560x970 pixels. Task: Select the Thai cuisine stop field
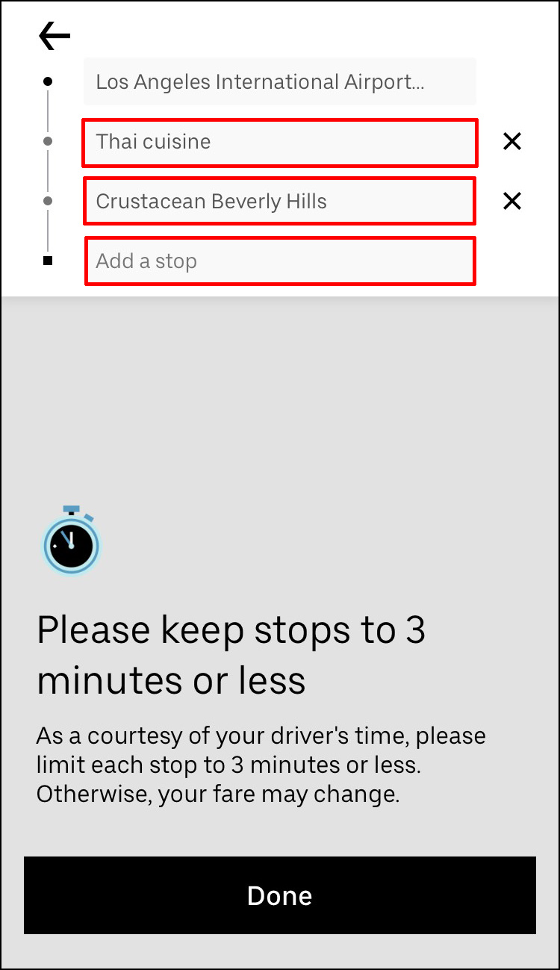click(280, 142)
